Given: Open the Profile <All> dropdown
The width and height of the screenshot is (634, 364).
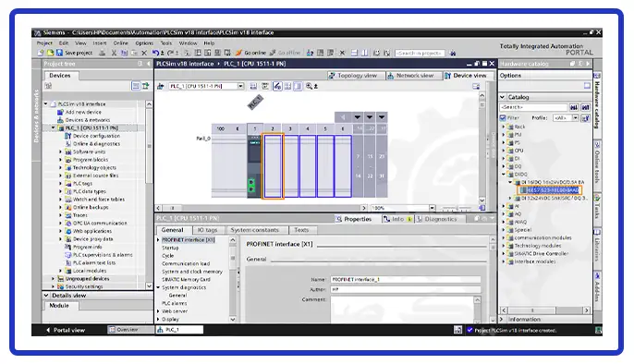Looking at the screenshot, I should 575,118.
